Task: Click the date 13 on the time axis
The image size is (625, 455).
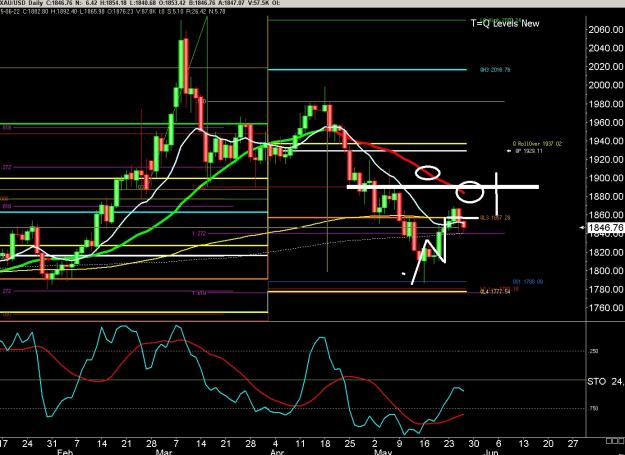Action: click(x=523, y=443)
